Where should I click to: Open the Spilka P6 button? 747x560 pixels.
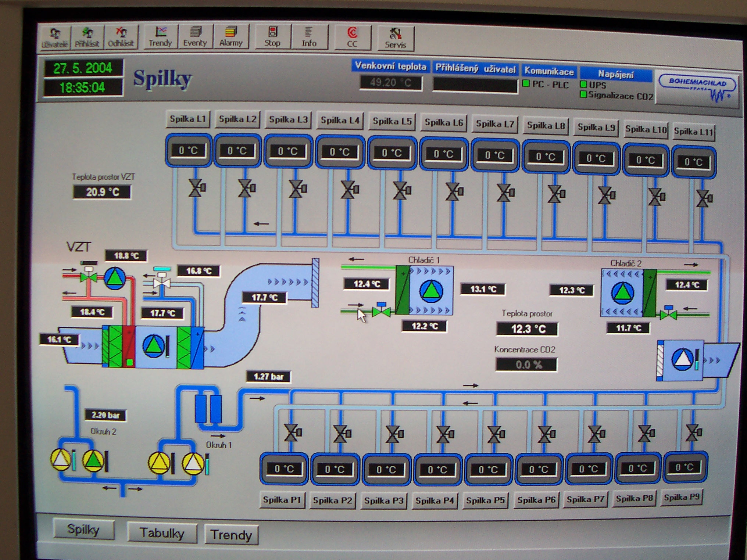click(536, 500)
